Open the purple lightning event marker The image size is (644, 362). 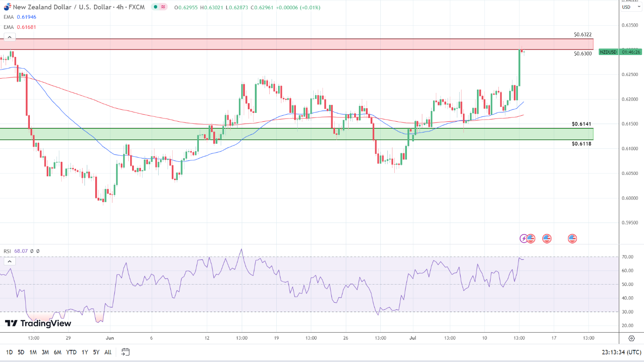524,238
